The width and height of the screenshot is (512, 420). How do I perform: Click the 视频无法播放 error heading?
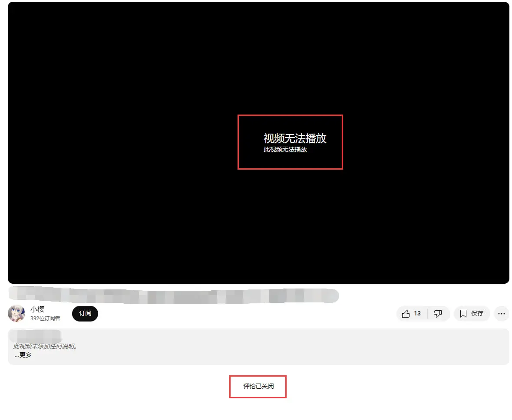[295, 138]
